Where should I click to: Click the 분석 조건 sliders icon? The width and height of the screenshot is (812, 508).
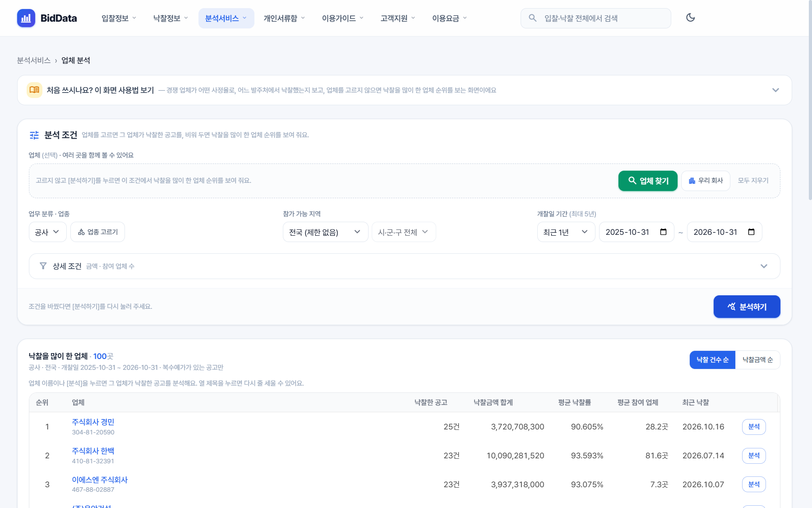(x=34, y=135)
